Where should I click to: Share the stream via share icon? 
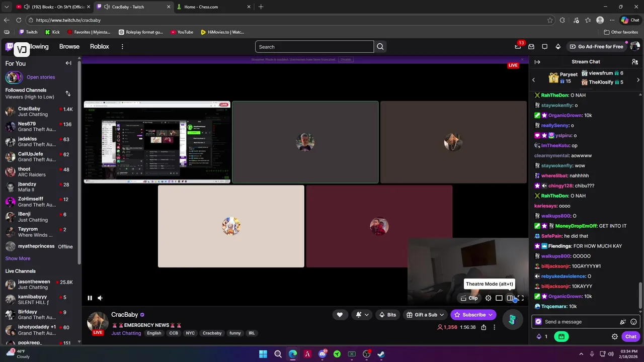coord(484,327)
